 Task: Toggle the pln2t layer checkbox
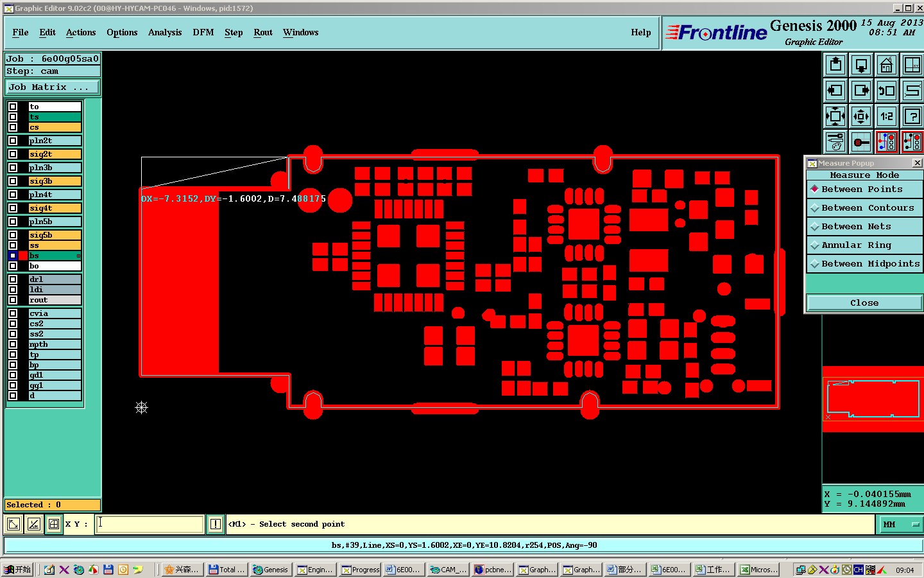click(13, 141)
